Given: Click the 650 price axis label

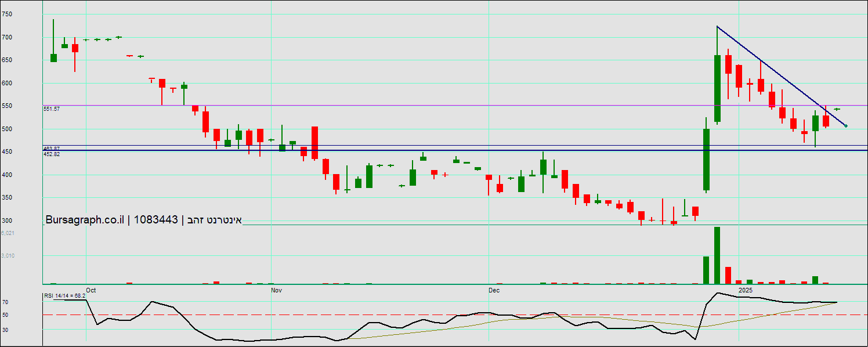Looking at the screenshot, I should coord(6,60).
